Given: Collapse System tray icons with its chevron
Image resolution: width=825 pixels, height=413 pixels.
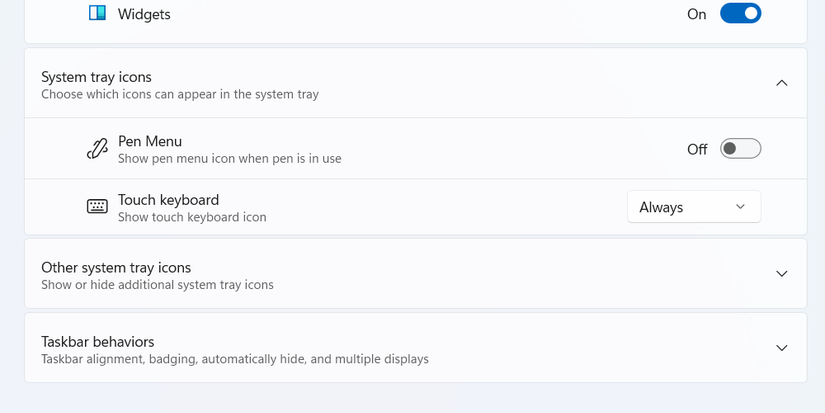Looking at the screenshot, I should coord(782,83).
